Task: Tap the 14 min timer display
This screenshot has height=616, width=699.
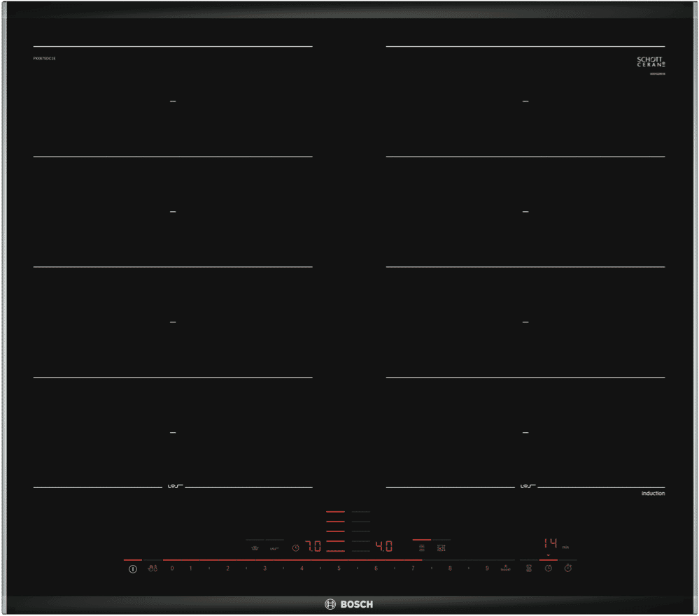Action: [x=551, y=543]
